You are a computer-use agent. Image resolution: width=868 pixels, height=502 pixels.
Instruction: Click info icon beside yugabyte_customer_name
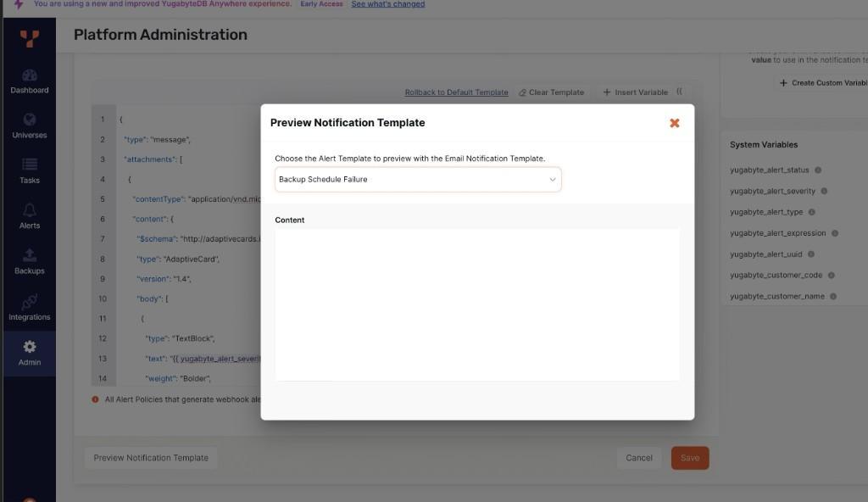pyautogui.click(x=833, y=297)
